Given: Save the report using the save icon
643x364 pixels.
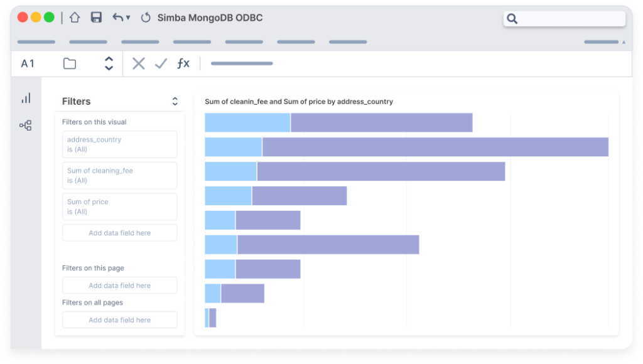Looking at the screenshot, I should coord(95,18).
